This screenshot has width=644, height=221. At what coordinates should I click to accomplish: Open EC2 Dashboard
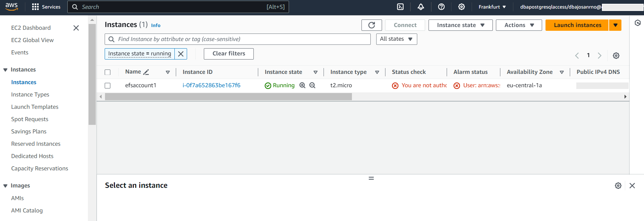[x=31, y=28]
